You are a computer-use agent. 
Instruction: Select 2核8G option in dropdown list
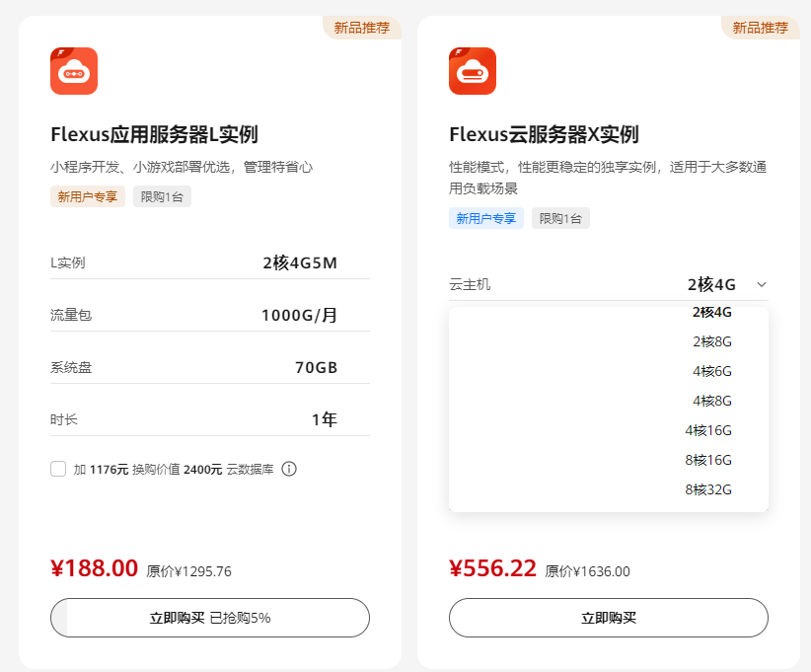[x=711, y=341]
